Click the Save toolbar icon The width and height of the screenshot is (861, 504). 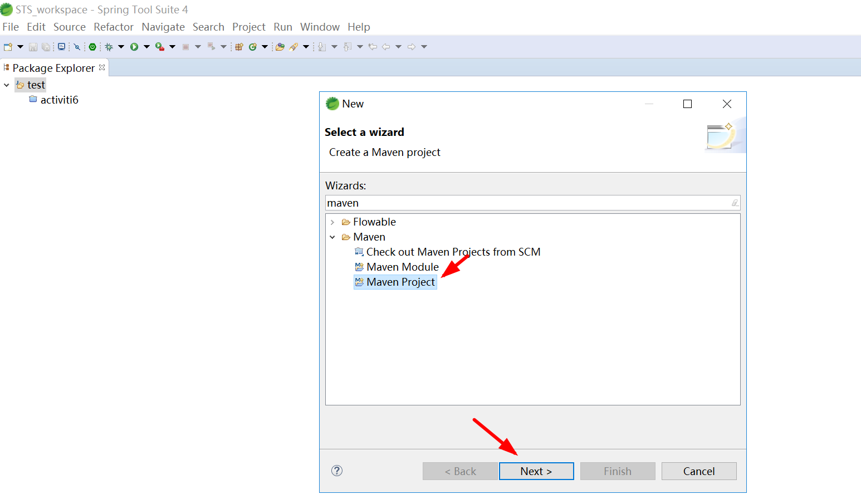pos(33,47)
